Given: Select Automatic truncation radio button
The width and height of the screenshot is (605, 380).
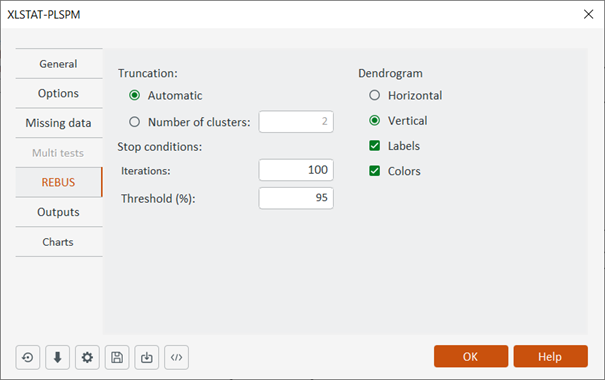Looking at the screenshot, I should point(134,95).
